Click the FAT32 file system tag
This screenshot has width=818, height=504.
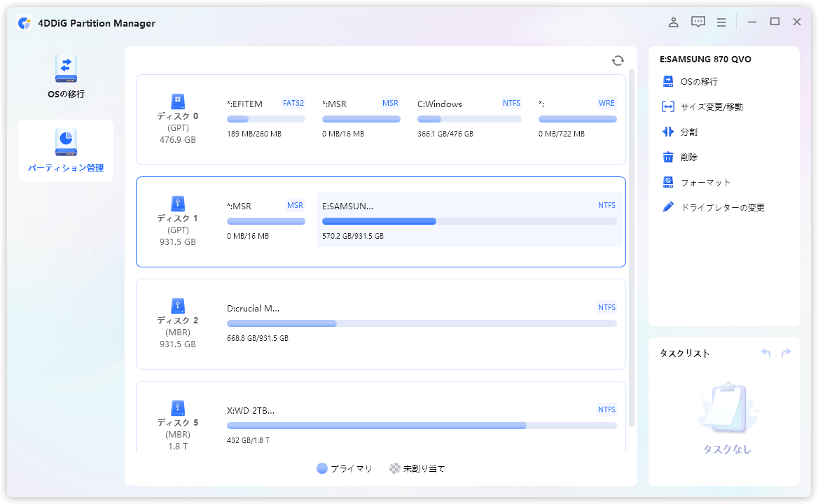(293, 103)
